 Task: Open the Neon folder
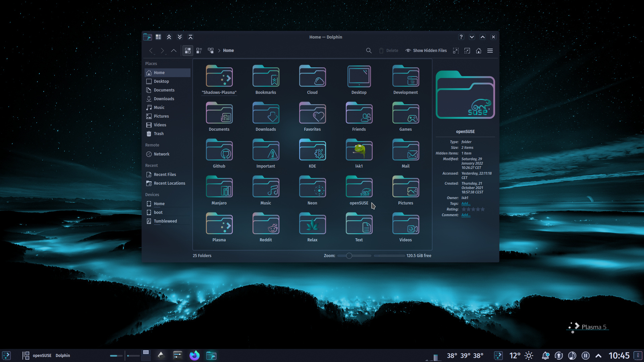312,190
